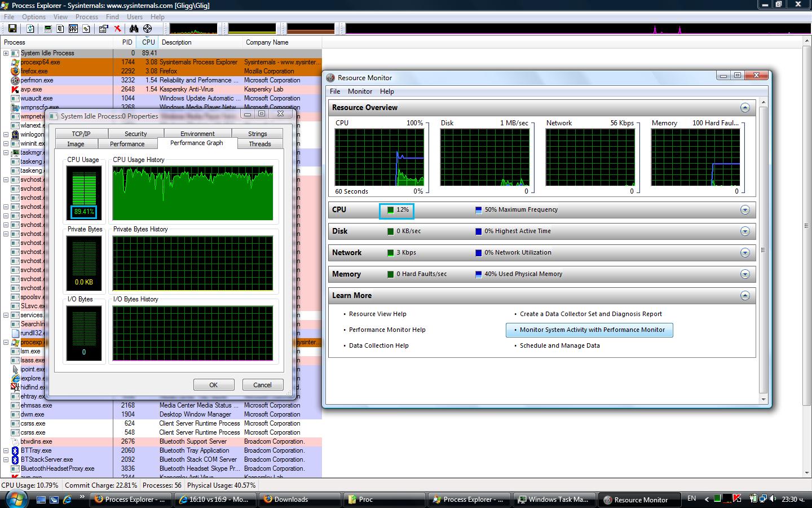
Task: Switch to the Image tab
Action: pyautogui.click(x=76, y=144)
